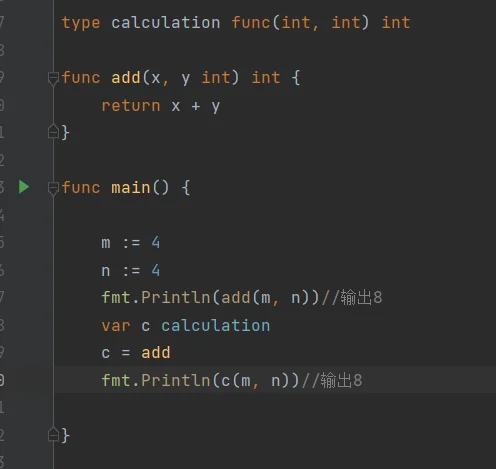
Task: Collapse the main function fold marker
Action: coord(53,189)
